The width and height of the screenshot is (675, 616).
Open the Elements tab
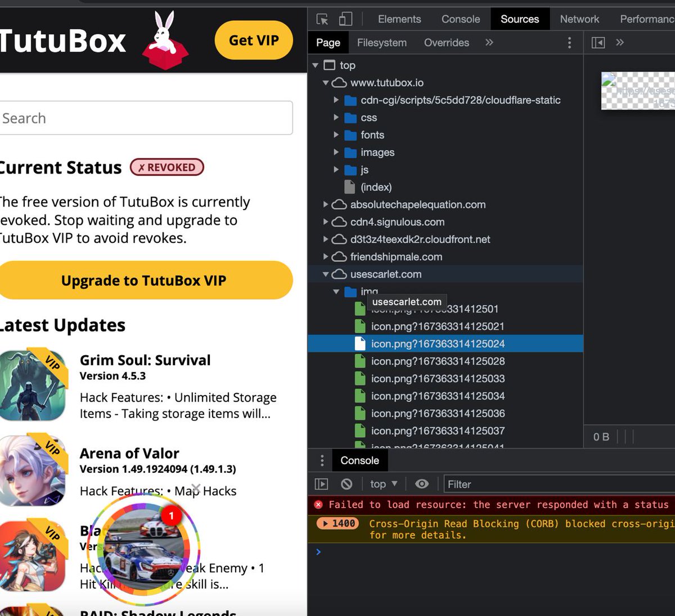[399, 19]
